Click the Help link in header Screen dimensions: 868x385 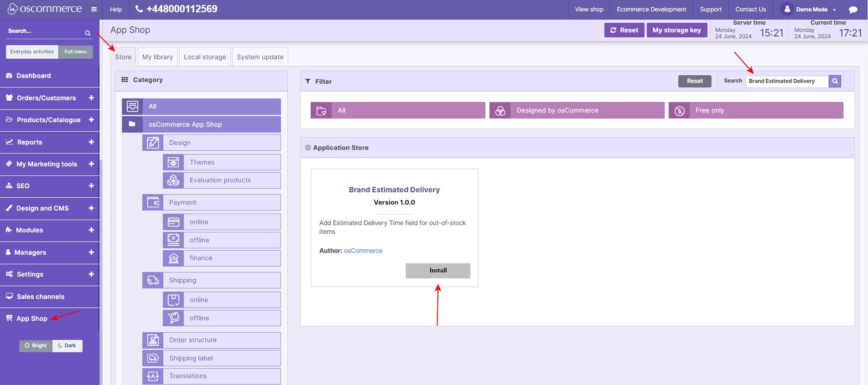[116, 10]
